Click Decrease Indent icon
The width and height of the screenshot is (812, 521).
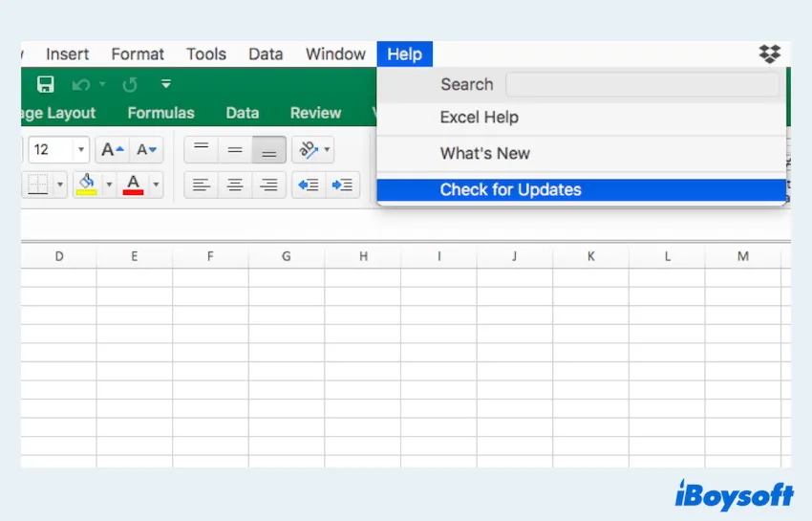pyautogui.click(x=309, y=185)
